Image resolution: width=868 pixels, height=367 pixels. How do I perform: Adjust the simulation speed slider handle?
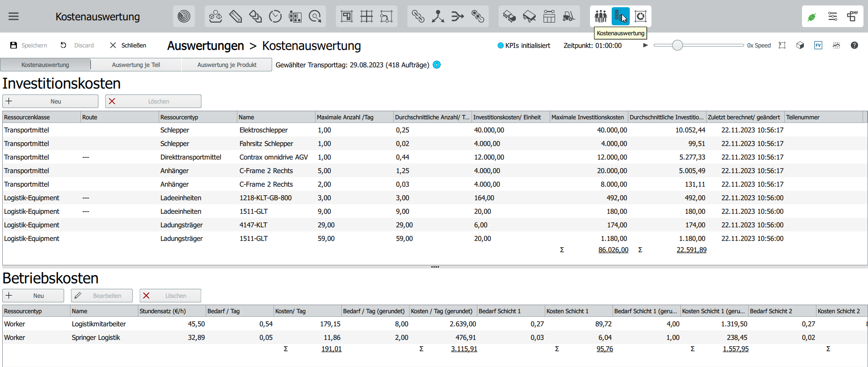pyautogui.click(x=677, y=45)
